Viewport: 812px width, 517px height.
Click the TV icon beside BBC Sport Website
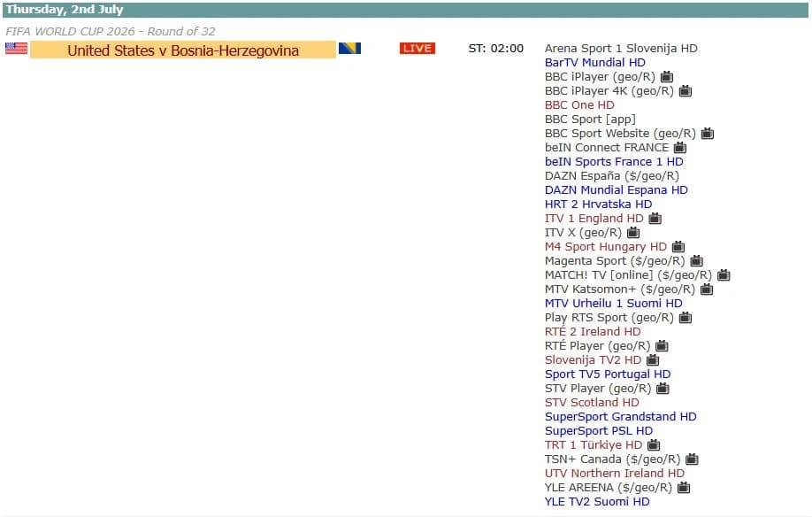708,133
